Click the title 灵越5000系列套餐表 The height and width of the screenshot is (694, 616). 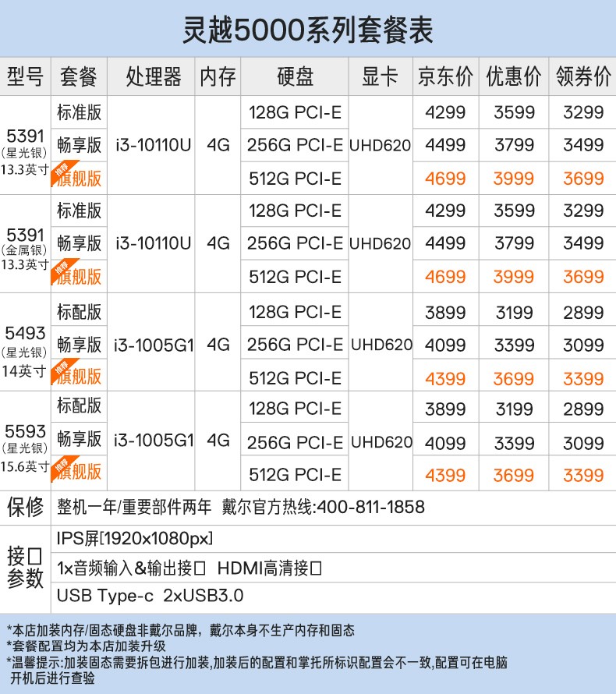pos(308,30)
